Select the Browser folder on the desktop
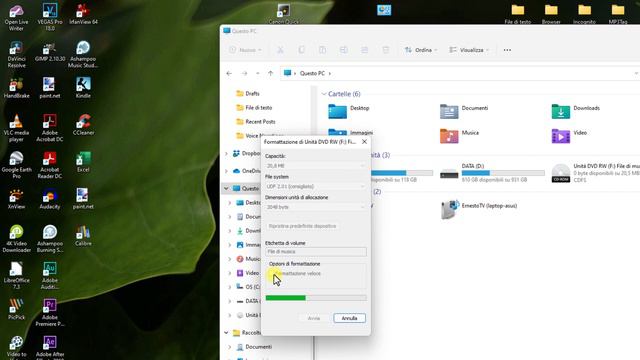The width and height of the screenshot is (640, 360). tap(551, 14)
